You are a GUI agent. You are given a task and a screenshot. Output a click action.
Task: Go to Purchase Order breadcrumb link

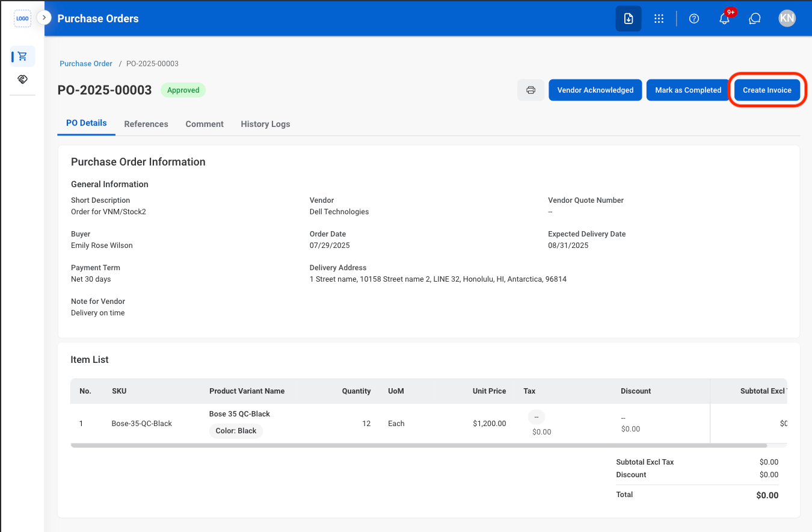point(86,64)
